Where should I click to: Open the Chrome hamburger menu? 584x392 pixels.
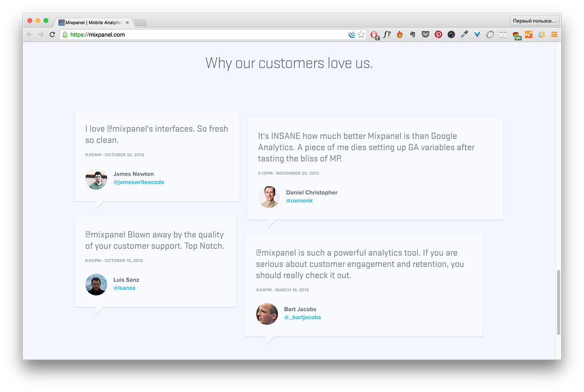[554, 35]
